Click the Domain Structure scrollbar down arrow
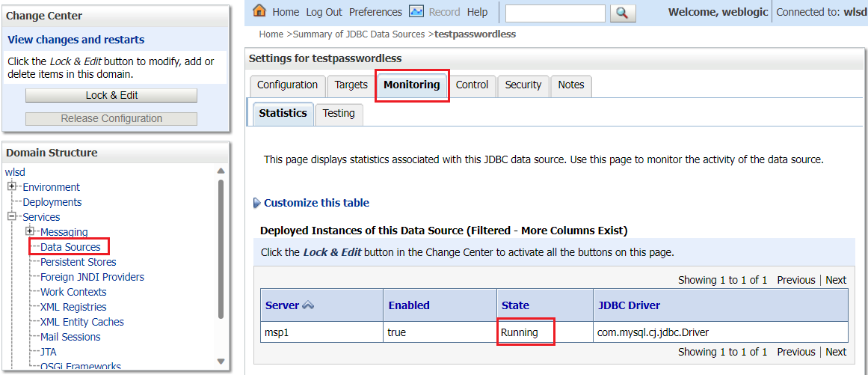This screenshot has width=868, height=375. coord(221,361)
